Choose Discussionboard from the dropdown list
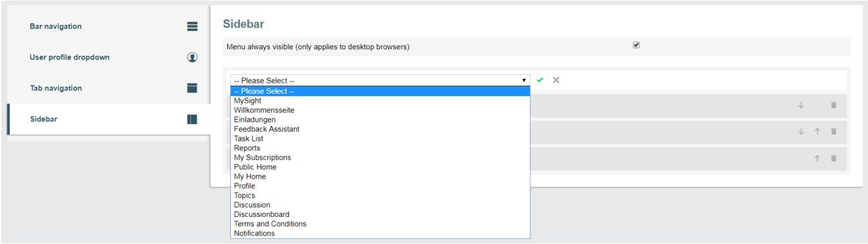 (x=380, y=214)
